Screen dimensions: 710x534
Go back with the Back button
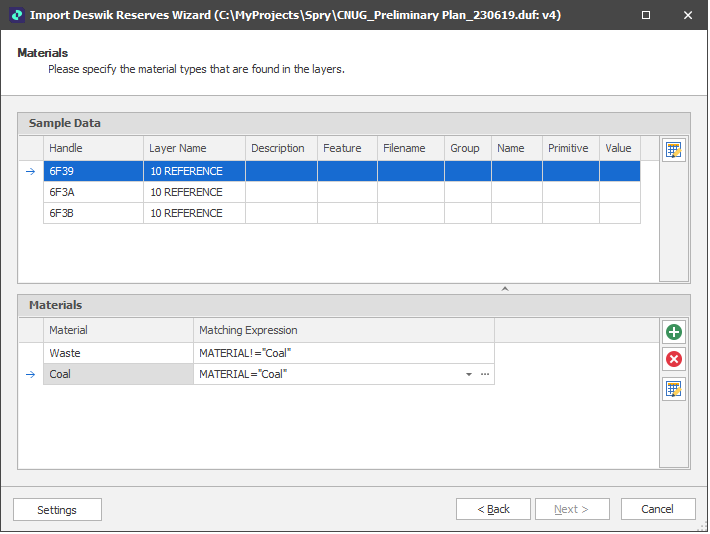coord(493,510)
